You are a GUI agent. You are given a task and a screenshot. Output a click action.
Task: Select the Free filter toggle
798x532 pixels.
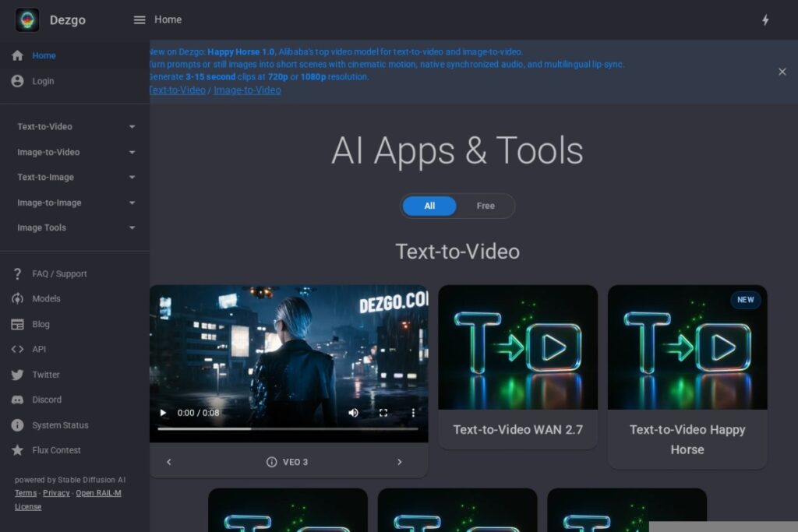[486, 206]
